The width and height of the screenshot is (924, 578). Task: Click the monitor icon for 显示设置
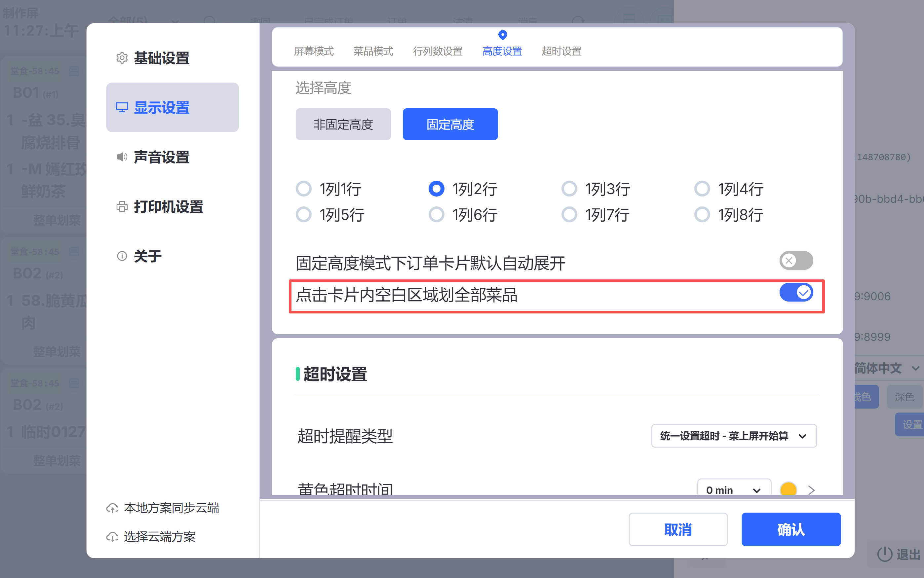pos(122,107)
